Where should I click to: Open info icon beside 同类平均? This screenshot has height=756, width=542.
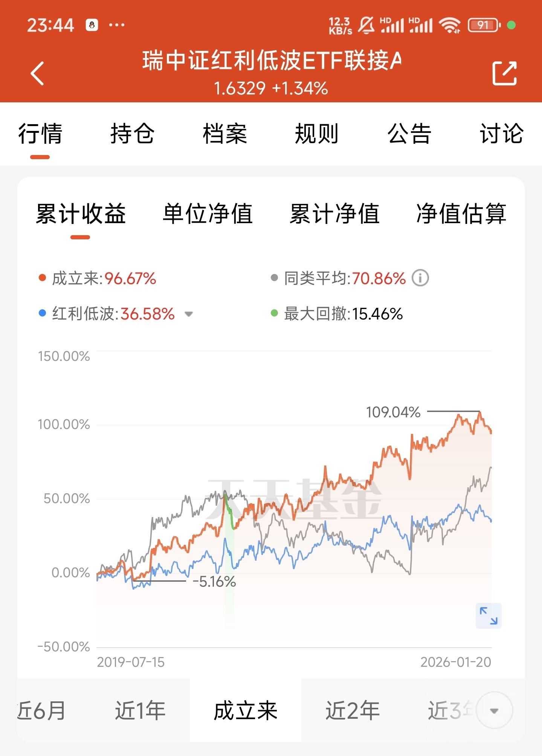coord(420,278)
